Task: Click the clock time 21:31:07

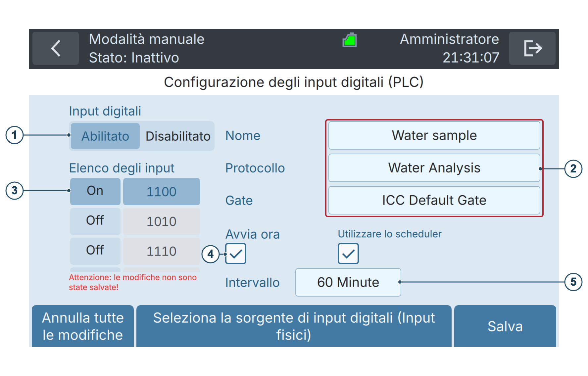Action: pyautogui.click(x=471, y=58)
